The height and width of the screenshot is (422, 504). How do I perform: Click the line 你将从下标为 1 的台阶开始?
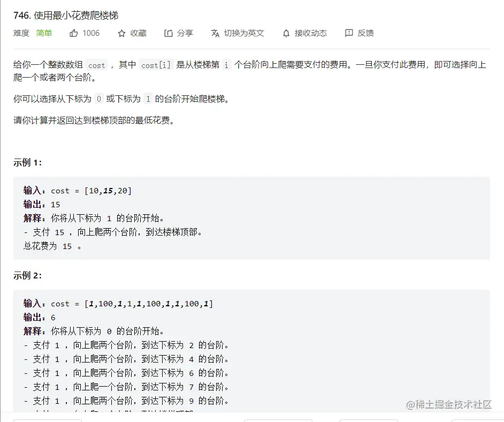[x=94, y=218]
